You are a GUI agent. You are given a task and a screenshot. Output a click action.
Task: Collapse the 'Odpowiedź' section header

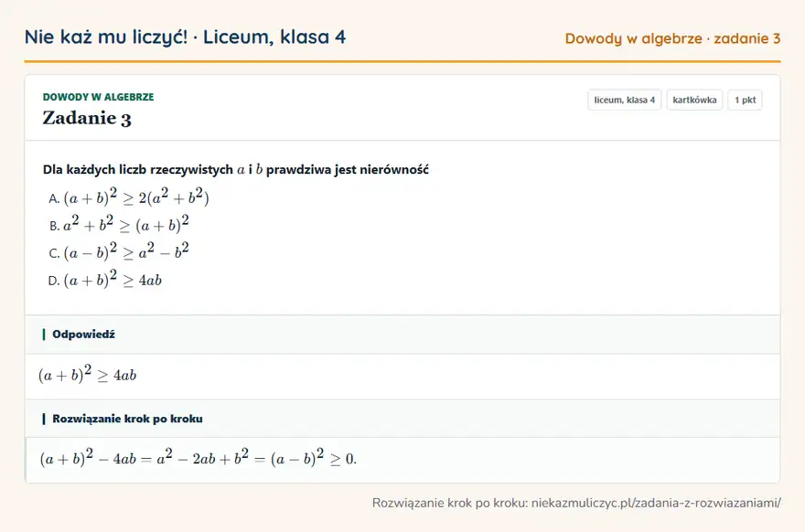[402, 335]
